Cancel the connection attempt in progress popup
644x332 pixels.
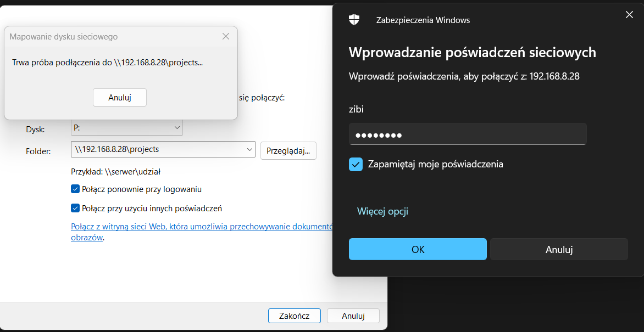[x=120, y=98]
